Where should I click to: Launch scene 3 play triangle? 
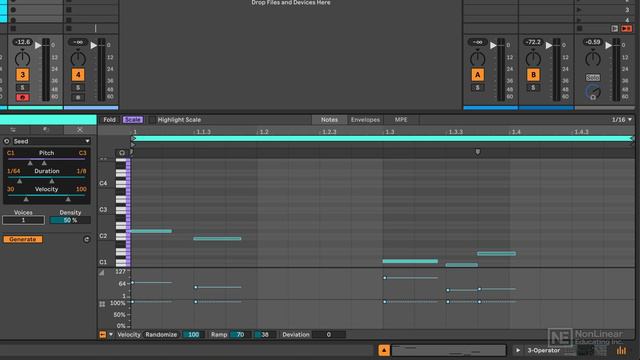579,9
